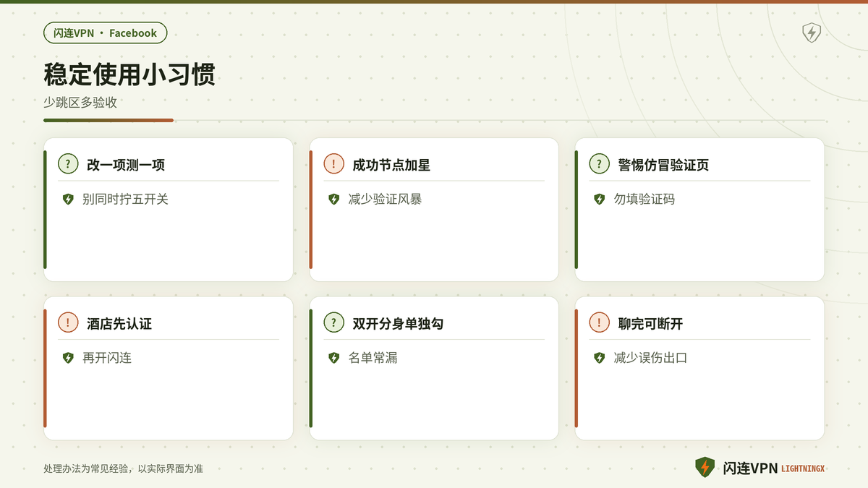Screen dimensions: 868x488
Task: Click the question mark icon beside 警惕仿冒验证页
Action: click(x=599, y=164)
